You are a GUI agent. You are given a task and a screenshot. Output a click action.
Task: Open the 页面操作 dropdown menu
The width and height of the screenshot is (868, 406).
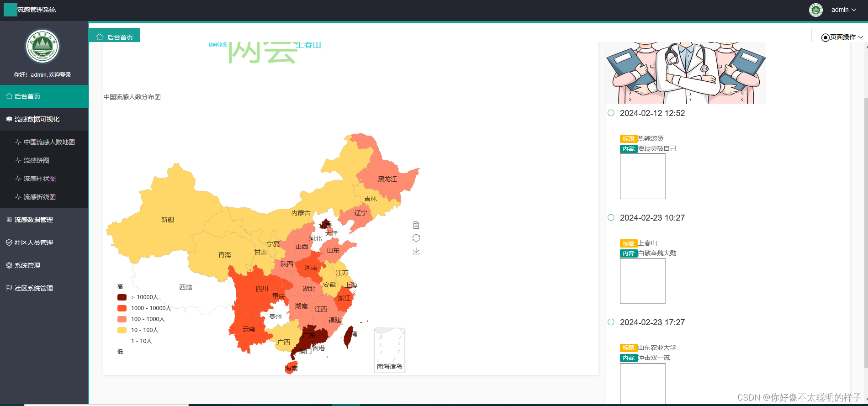pos(842,37)
